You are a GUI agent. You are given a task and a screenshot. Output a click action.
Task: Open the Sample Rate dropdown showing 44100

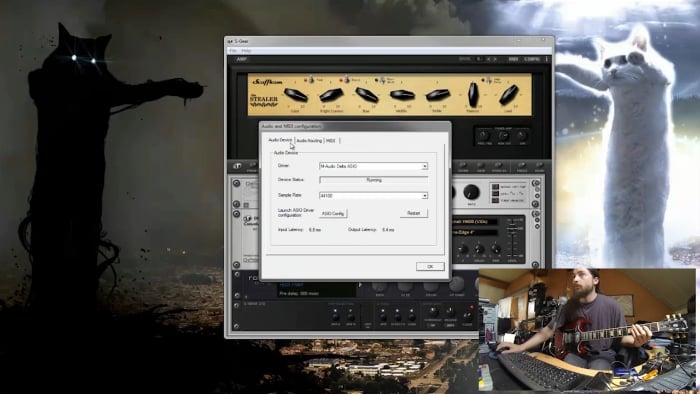tap(373, 195)
